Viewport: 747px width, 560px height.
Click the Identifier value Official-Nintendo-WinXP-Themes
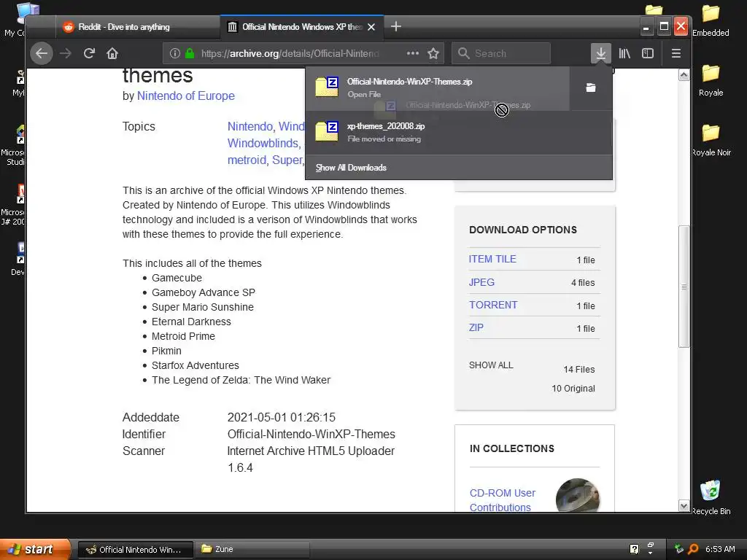click(311, 435)
